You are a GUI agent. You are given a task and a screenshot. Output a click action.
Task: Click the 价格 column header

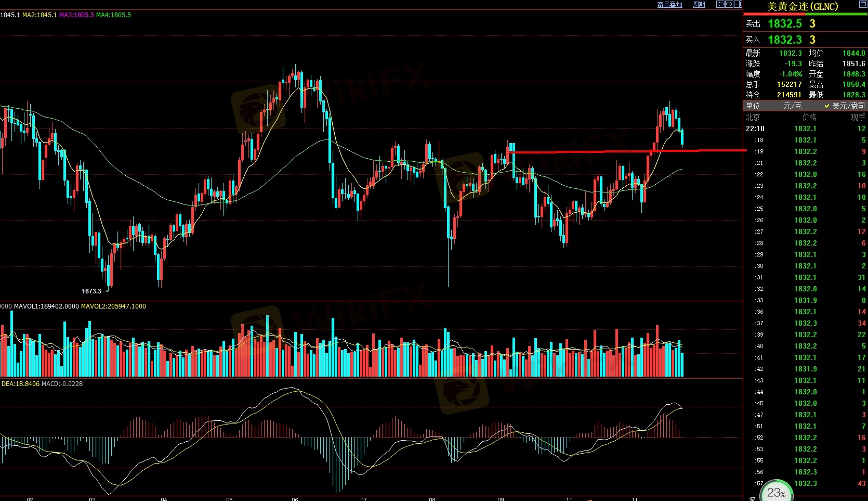809,117
